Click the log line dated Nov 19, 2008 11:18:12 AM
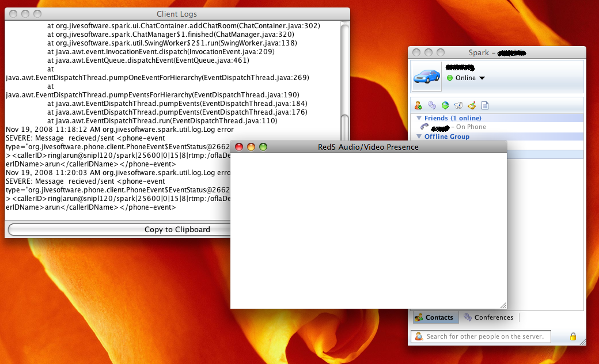Image resolution: width=599 pixels, height=364 pixels. pyautogui.click(x=120, y=130)
